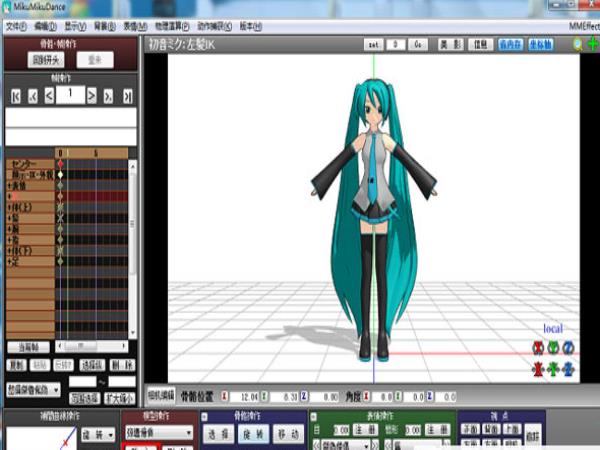Click the 范围选择 range select button

pos(85,398)
